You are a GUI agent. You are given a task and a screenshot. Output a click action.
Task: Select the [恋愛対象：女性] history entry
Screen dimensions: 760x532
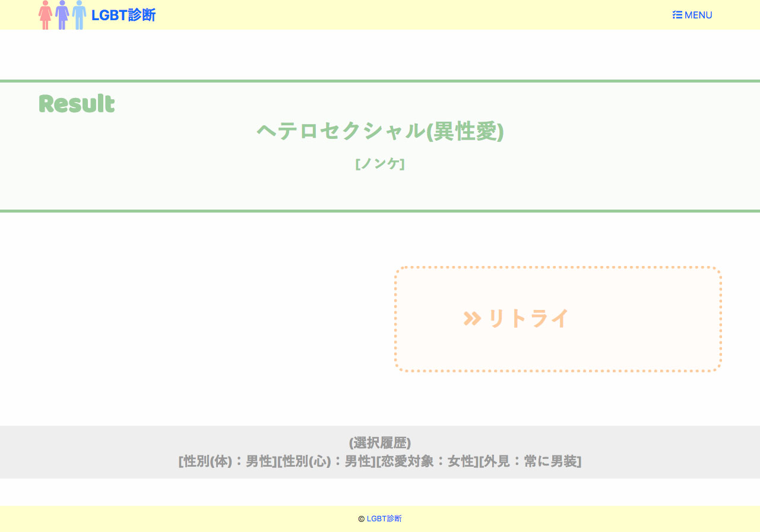coord(427,461)
